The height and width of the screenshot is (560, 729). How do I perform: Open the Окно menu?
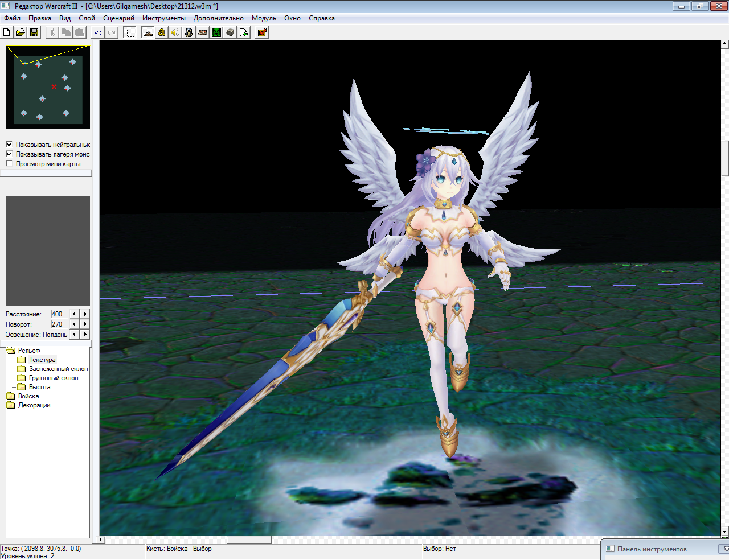(292, 18)
